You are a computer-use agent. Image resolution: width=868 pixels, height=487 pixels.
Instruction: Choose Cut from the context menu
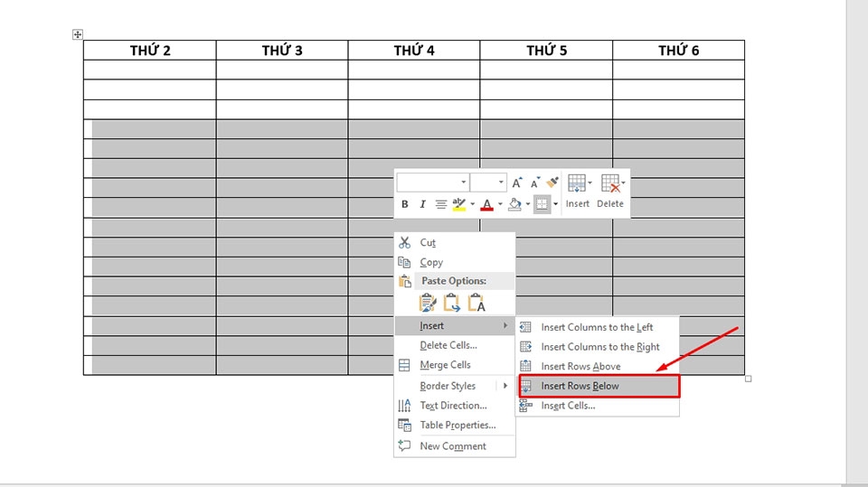coord(455,242)
